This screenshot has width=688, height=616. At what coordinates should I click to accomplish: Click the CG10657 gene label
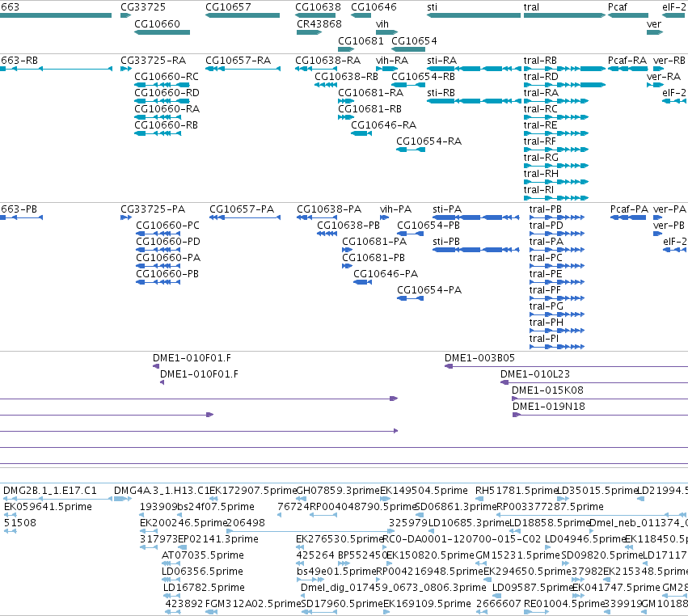click(x=228, y=7)
